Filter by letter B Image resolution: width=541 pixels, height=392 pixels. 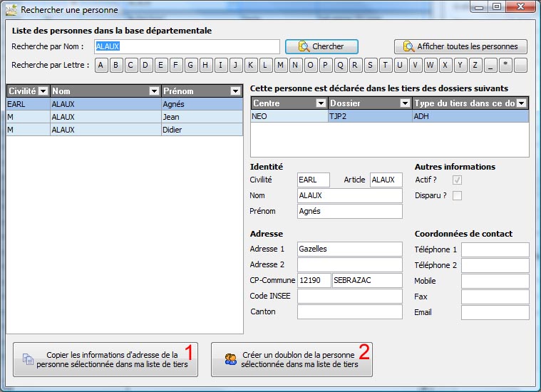point(116,65)
